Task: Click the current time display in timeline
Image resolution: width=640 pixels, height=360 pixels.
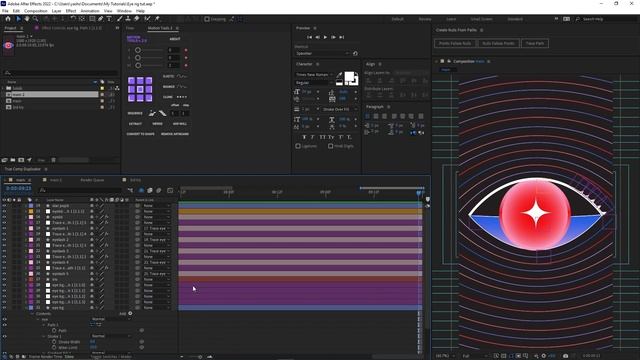Action: click(x=18, y=189)
